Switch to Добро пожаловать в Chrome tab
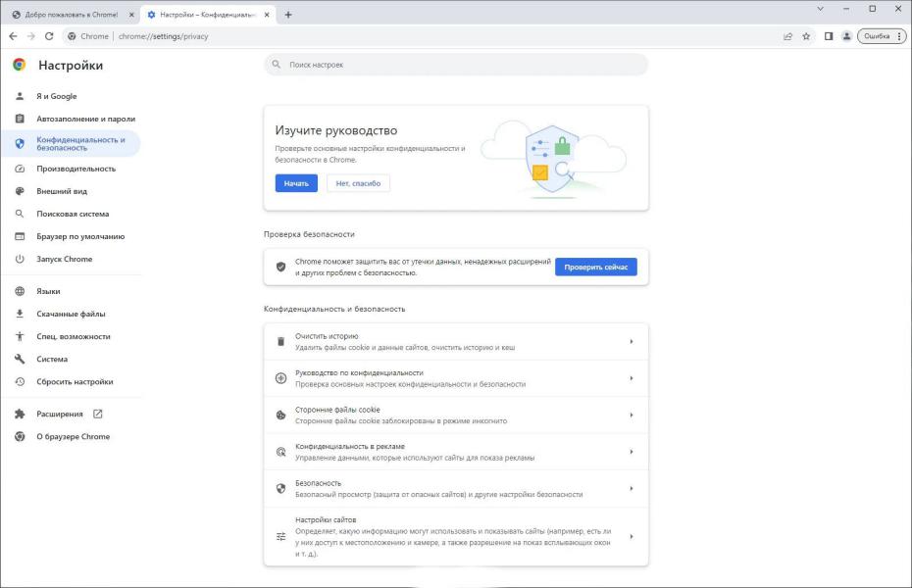The height and width of the screenshot is (588, 912). pyautogui.click(x=72, y=15)
